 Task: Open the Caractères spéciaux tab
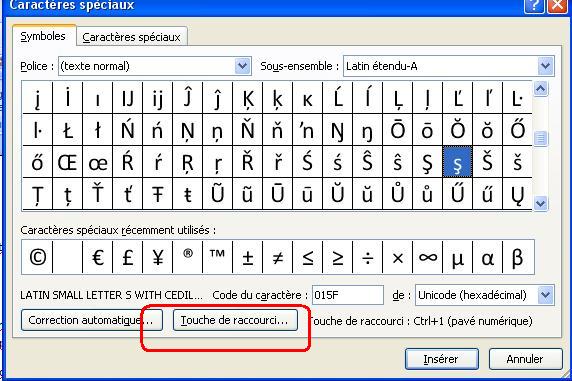[x=131, y=37]
